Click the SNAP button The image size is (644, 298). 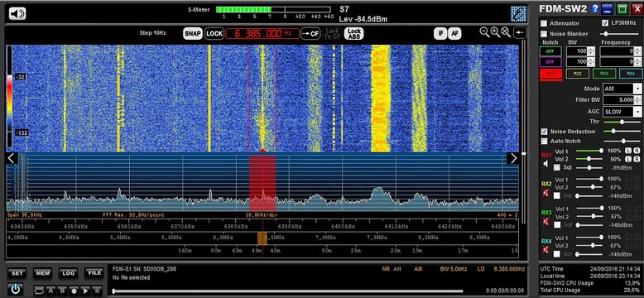pos(193,34)
